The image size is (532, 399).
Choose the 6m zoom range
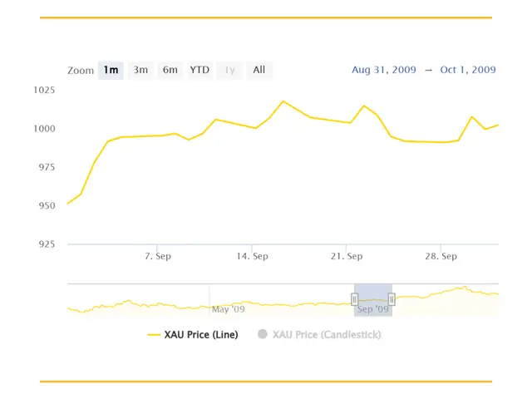click(170, 70)
